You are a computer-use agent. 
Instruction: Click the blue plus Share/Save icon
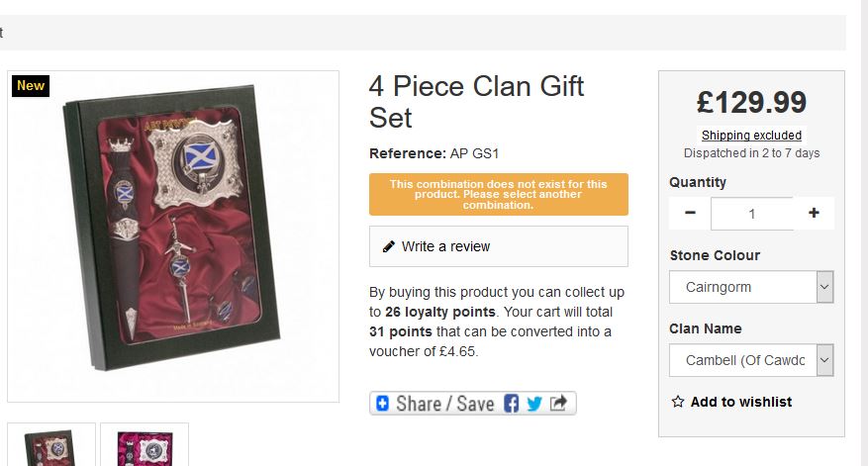(383, 404)
